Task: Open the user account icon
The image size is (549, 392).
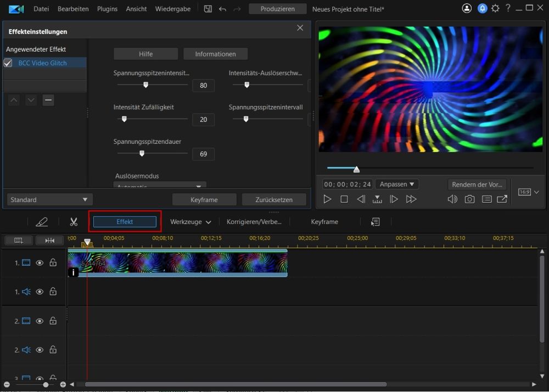Action: pyautogui.click(x=467, y=8)
